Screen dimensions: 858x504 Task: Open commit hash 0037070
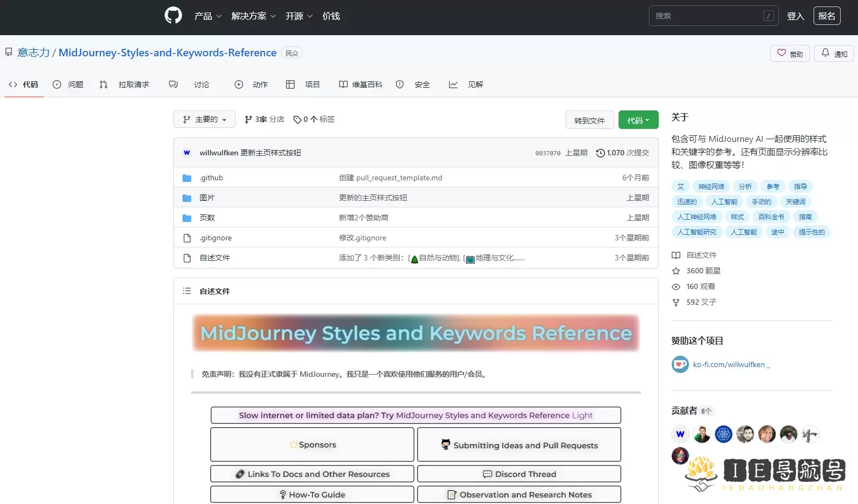pos(548,153)
